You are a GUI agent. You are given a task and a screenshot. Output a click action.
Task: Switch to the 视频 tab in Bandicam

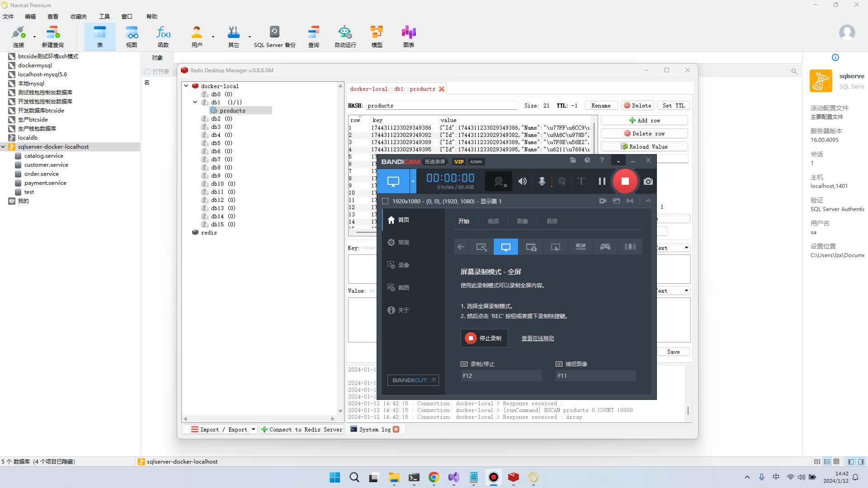(493, 221)
